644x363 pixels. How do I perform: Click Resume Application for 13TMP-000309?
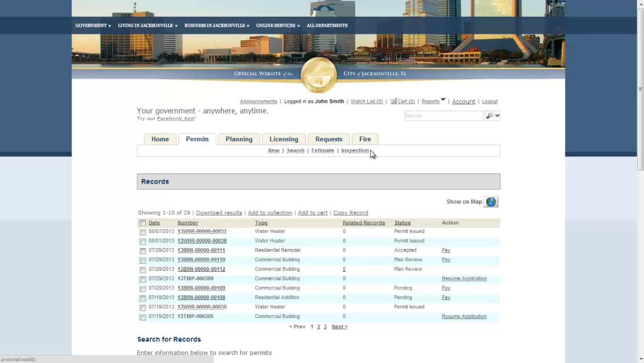click(464, 278)
